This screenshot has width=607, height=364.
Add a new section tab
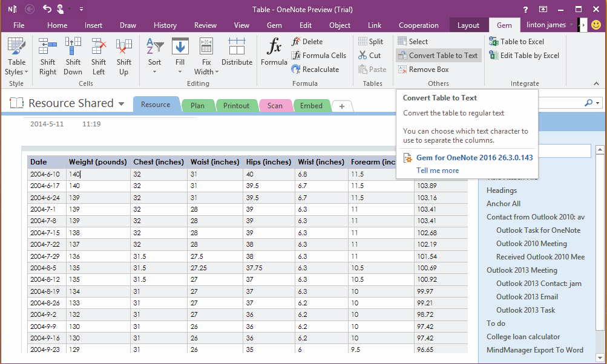coord(342,106)
